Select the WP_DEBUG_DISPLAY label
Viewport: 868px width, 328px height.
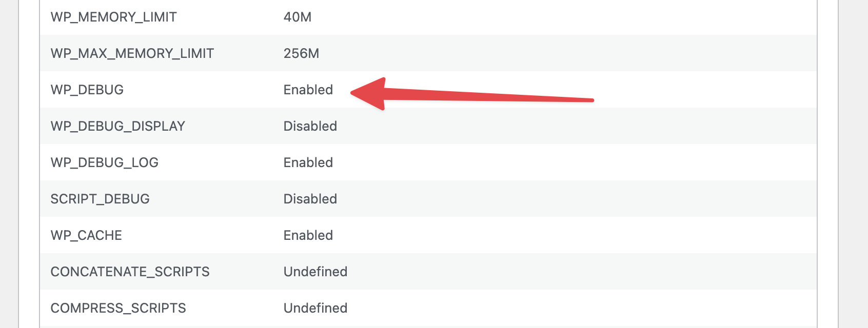tap(117, 127)
